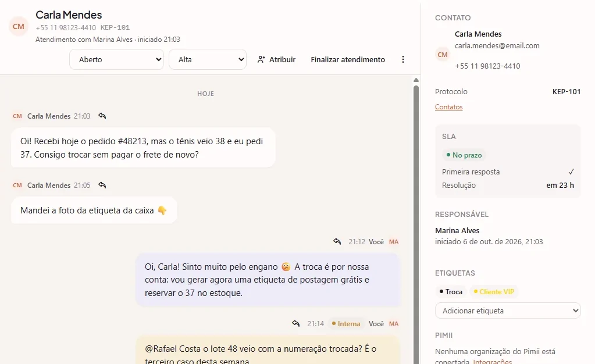Click the HOJE date separator
The height and width of the screenshot is (364, 595).
click(x=206, y=94)
